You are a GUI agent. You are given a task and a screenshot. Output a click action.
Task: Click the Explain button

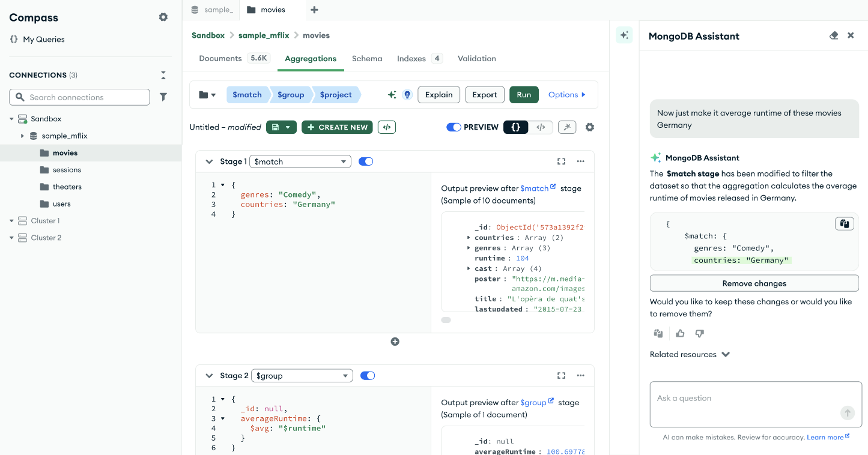point(439,95)
